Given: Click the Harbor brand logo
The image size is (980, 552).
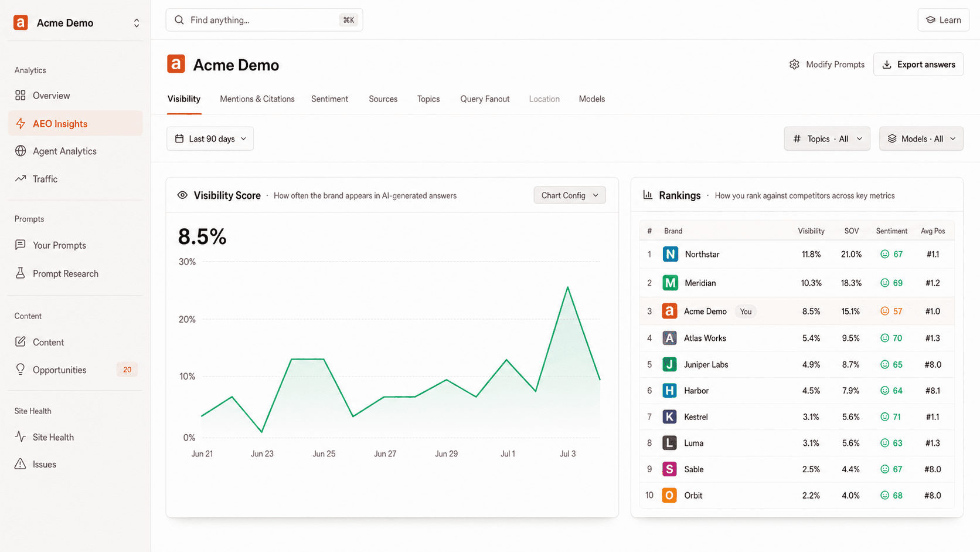Looking at the screenshot, I should tap(669, 391).
